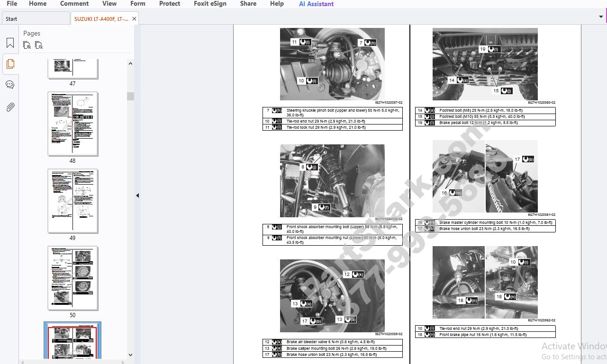Open the page 49 thumbnail

[x=72, y=201]
